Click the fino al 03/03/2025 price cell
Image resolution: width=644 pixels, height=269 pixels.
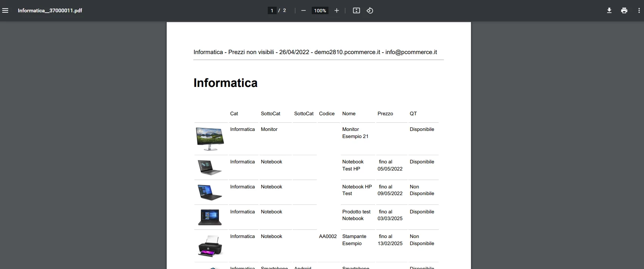coord(390,215)
